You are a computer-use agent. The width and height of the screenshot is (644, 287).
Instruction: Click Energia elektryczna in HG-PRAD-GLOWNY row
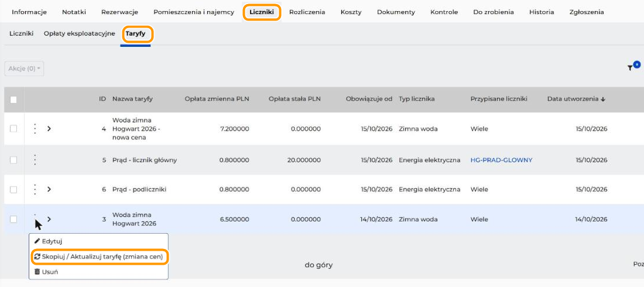[x=429, y=160]
